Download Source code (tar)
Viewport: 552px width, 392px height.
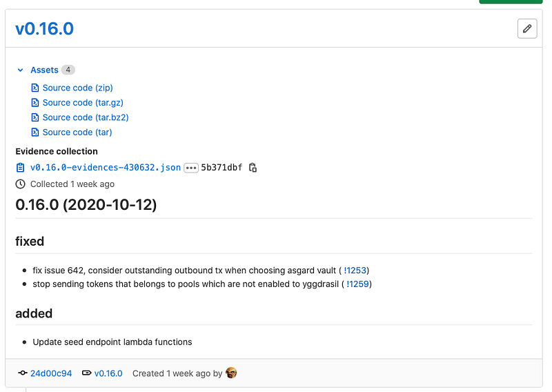pyautogui.click(x=77, y=132)
